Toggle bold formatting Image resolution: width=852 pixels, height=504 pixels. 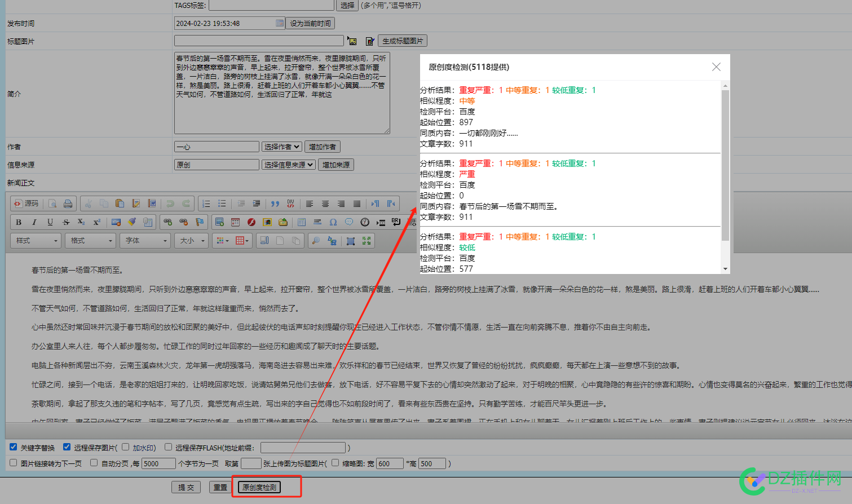19,222
